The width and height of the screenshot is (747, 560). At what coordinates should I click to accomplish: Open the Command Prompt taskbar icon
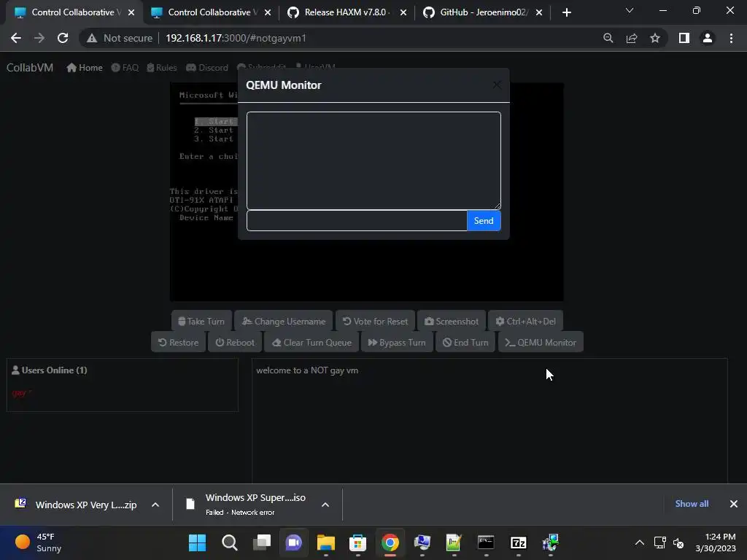point(486,542)
